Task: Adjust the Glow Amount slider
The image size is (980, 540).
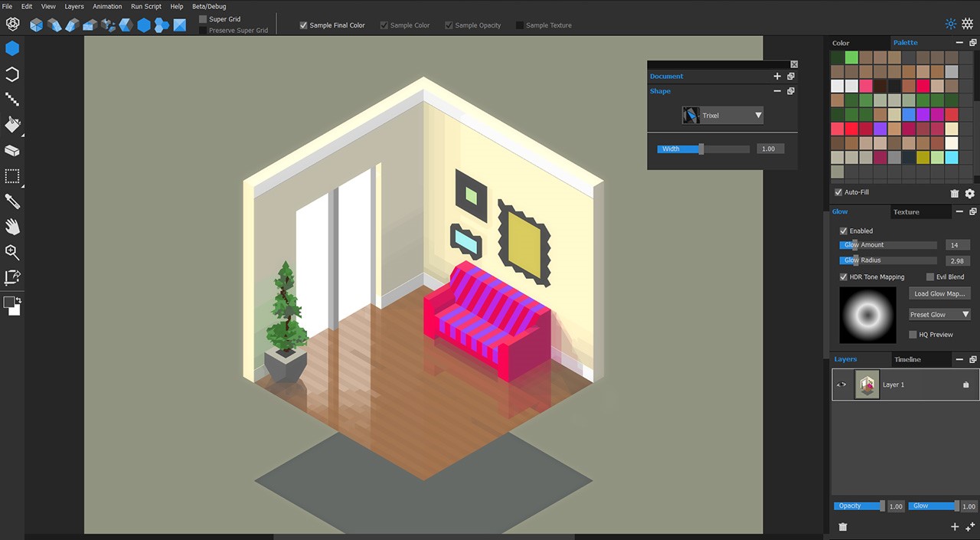Action: click(x=888, y=245)
